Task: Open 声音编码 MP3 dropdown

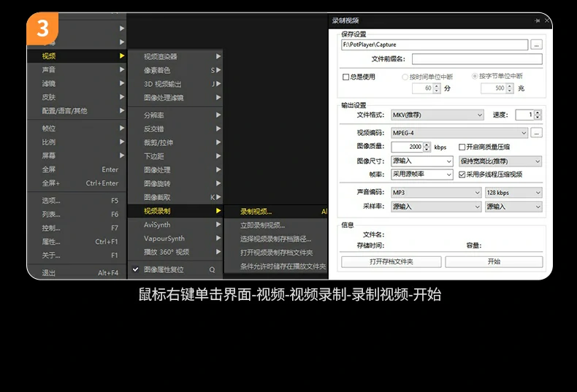Action: (x=437, y=192)
